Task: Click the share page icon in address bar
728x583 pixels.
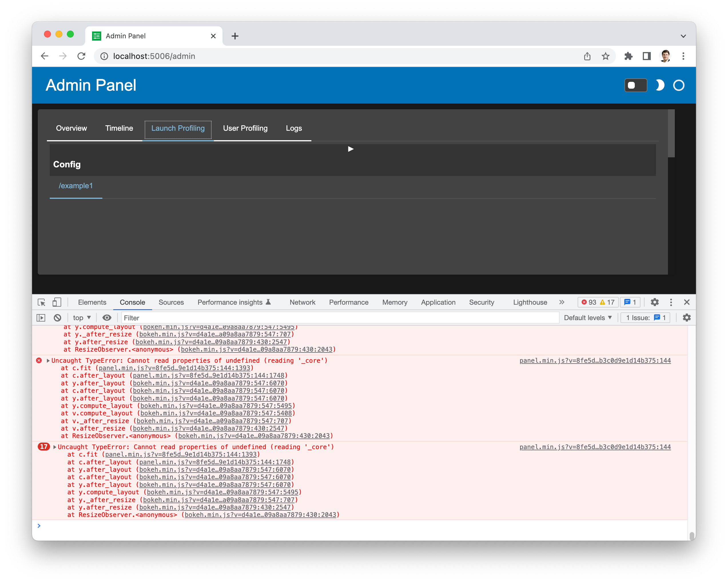Action: click(x=587, y=56)
